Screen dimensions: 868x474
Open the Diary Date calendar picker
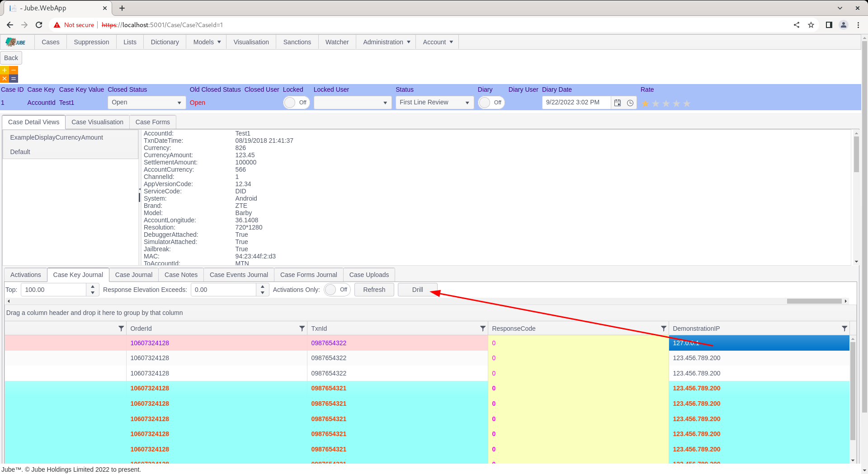click(618, 103)
